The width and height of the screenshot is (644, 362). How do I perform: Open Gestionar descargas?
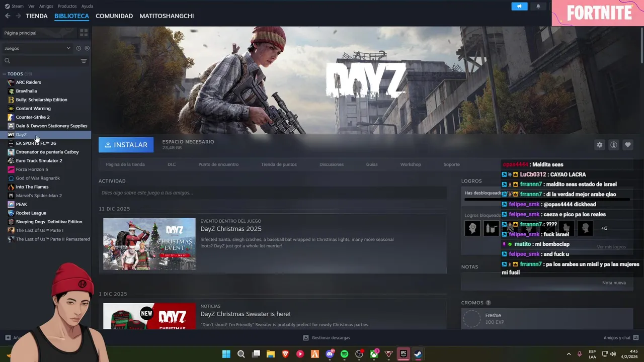pyautogui.click(x=327, y=338)
